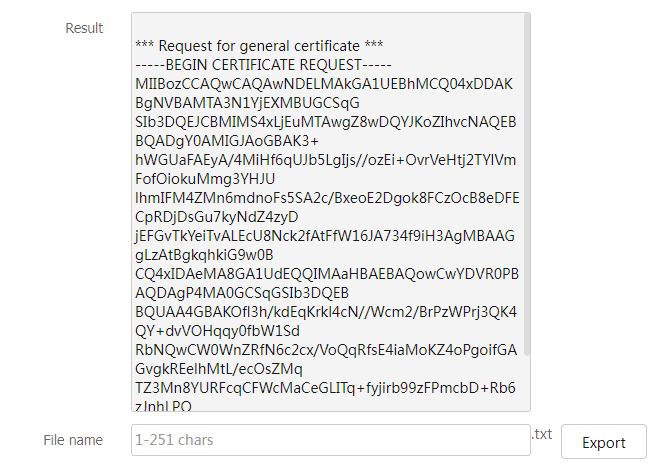Click the line FofOiokuMmg3YHJU

coord(205,179)
